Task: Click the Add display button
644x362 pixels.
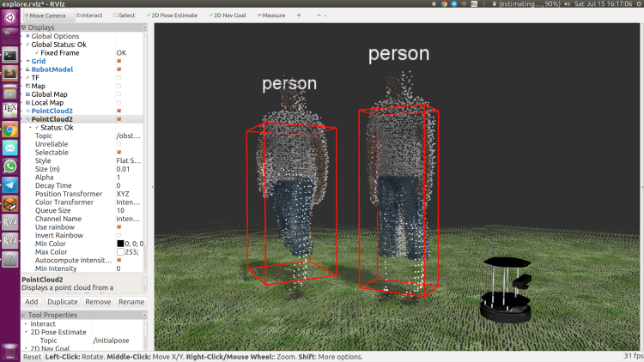Action: (x=31, y=302)
